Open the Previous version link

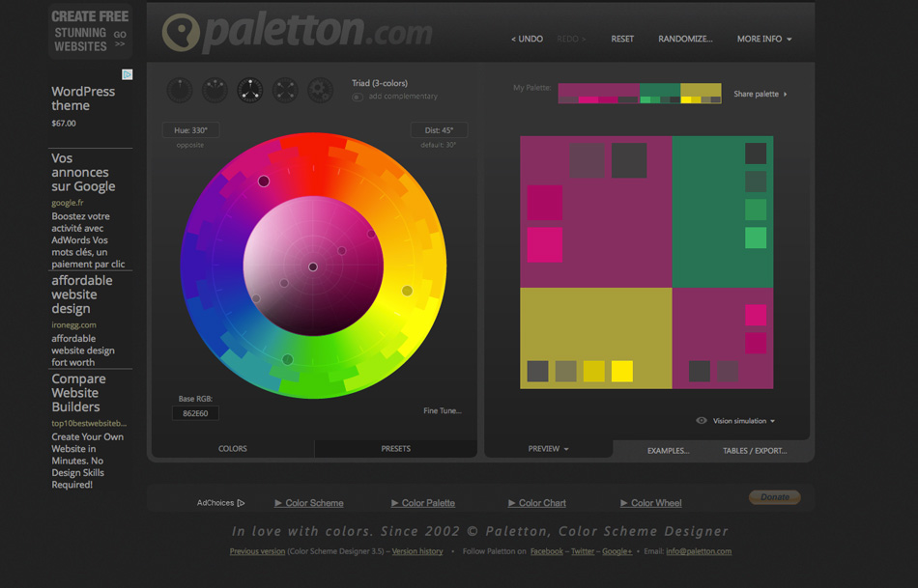(x=257, y=551)
